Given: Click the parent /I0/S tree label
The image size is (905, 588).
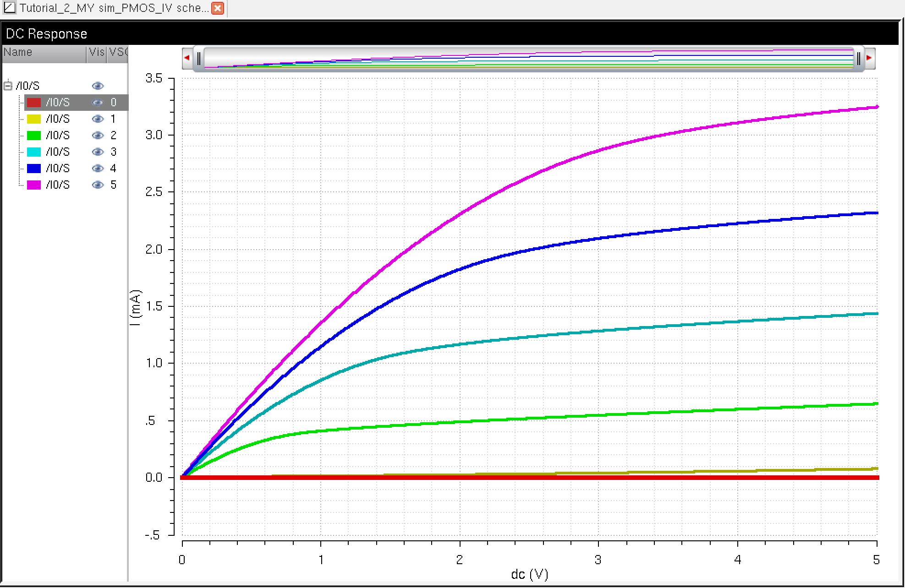Looking at the screenshot, I should pyautogui.click(x=28, y=86).
